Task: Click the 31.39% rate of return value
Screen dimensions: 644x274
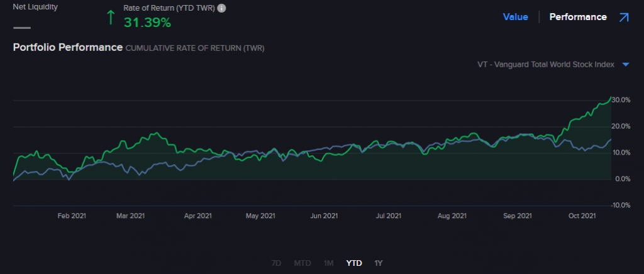Action: click(147, 23)
